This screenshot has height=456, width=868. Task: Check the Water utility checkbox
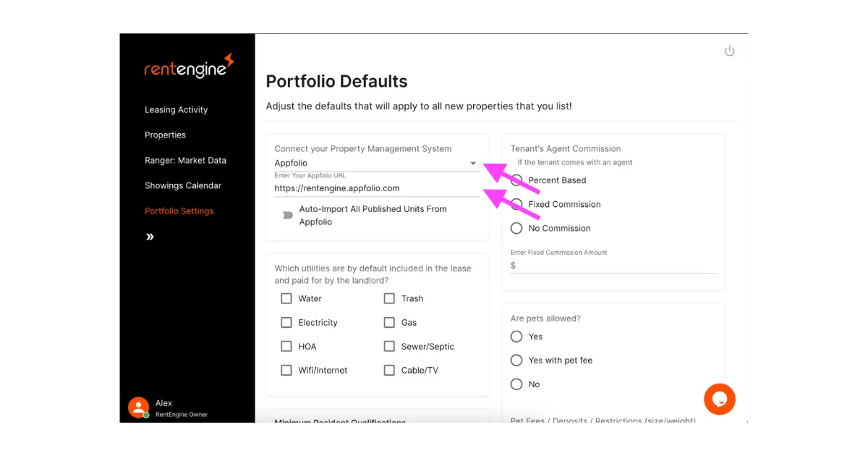coord(286,298)
